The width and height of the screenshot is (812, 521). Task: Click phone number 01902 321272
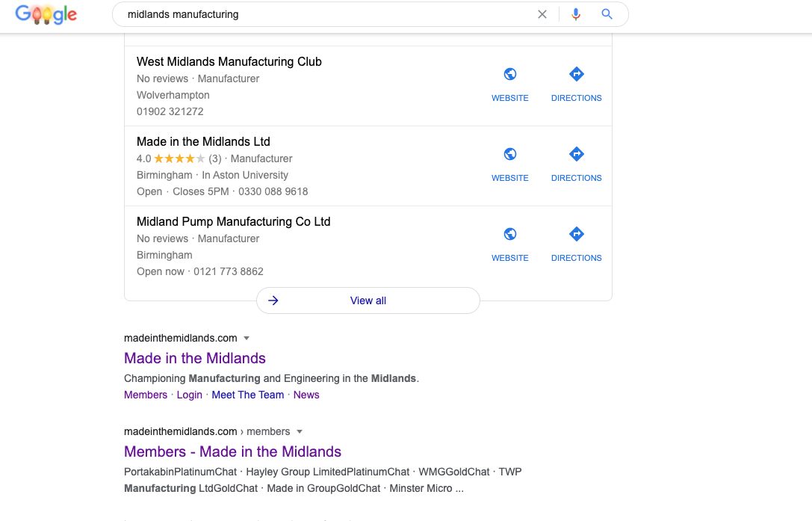pos(170,111)
